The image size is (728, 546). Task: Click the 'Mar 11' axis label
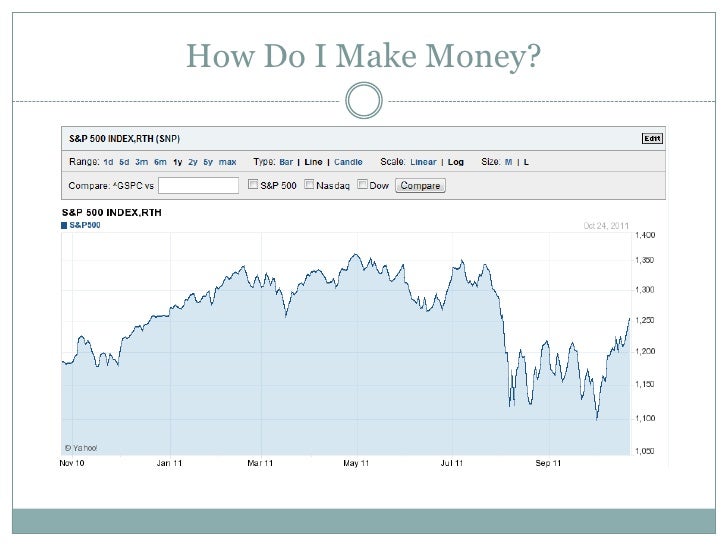pyautogui.click(x=260, y=463)
